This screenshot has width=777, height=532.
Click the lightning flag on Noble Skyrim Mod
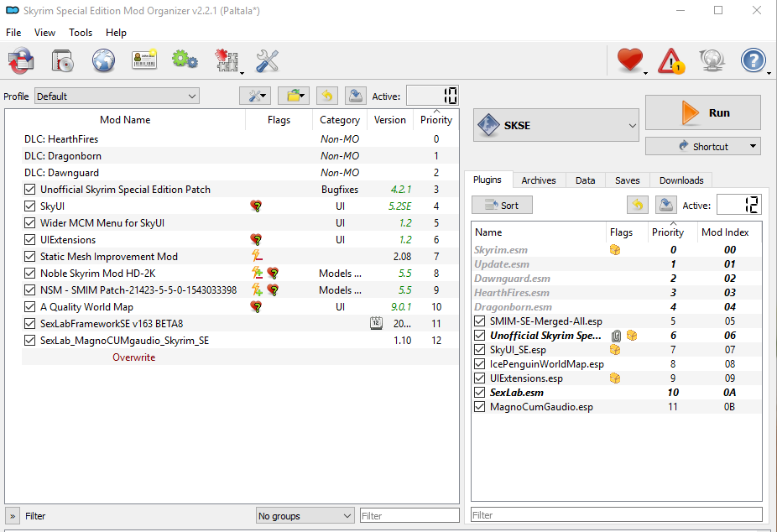point(258,273)
